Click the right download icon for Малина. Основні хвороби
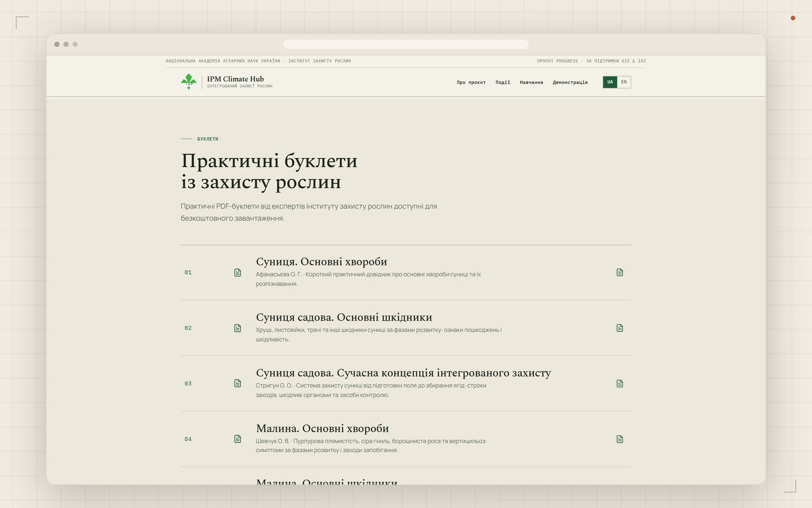 (620, 439)
